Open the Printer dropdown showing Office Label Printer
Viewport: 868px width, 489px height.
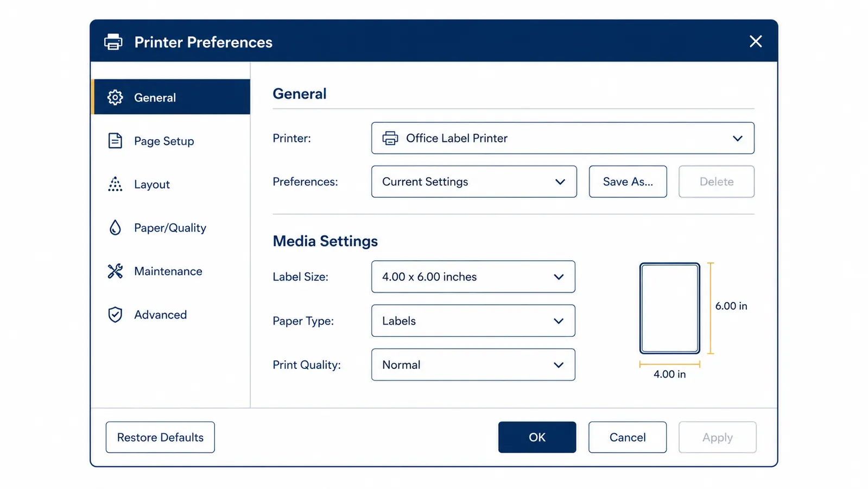point(563,138)
